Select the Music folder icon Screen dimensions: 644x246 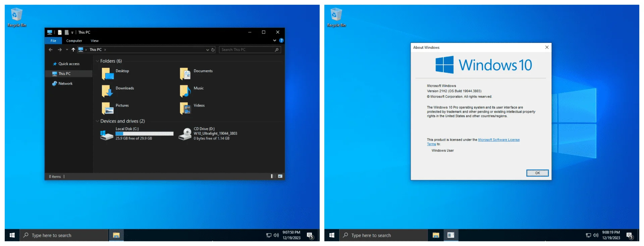185,91
